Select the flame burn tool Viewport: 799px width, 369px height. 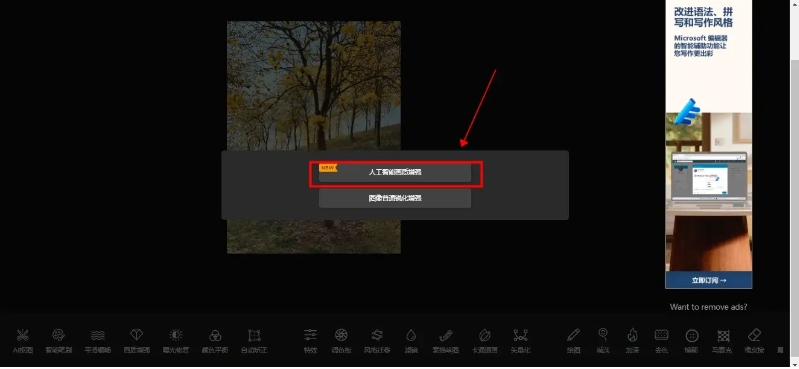[x=632, y=340]
